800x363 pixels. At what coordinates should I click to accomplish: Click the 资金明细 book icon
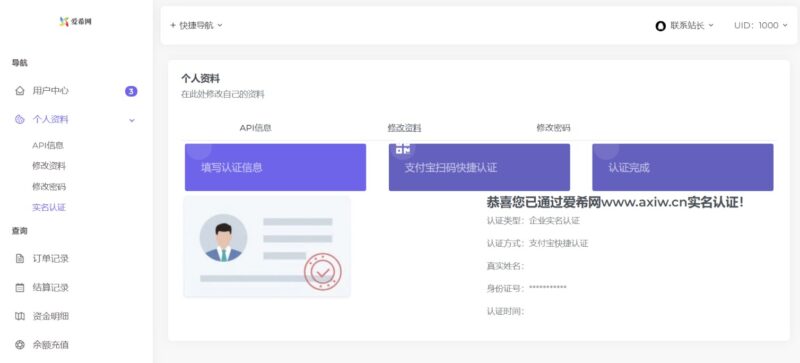coord(19,317)
